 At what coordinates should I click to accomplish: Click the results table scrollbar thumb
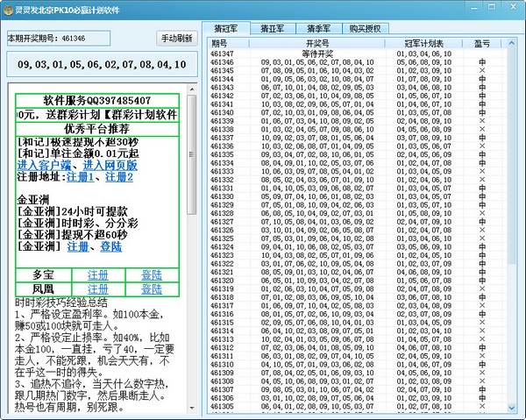coord(511,156)
